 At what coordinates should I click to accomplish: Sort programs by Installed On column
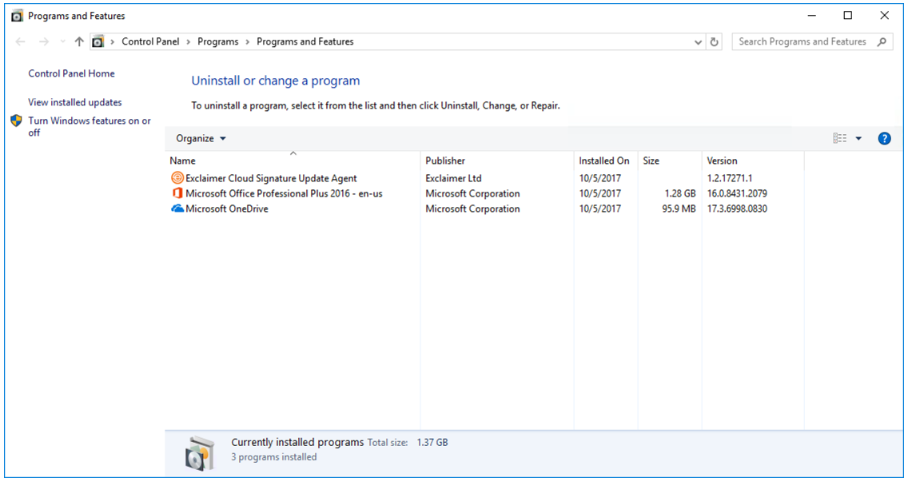603,161
